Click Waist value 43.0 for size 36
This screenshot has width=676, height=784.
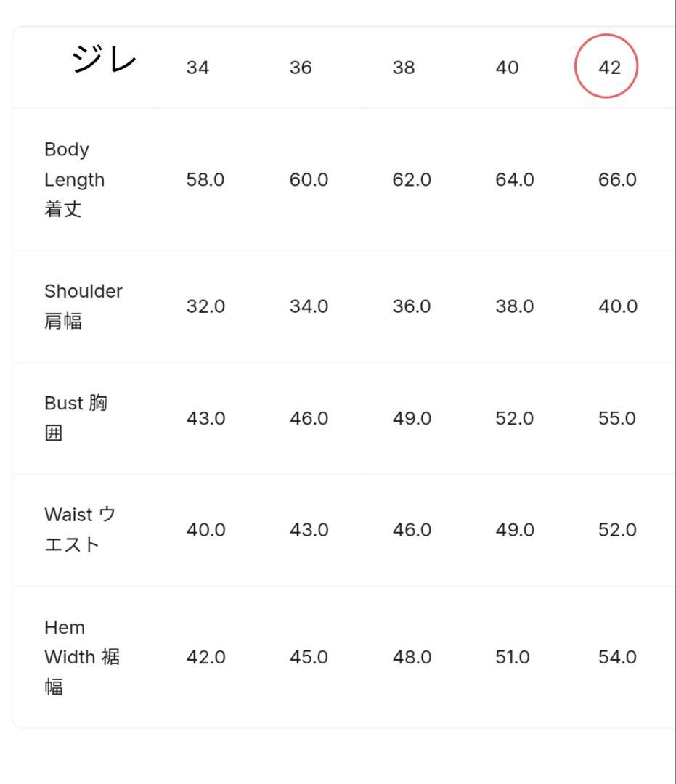pos(309,531)
